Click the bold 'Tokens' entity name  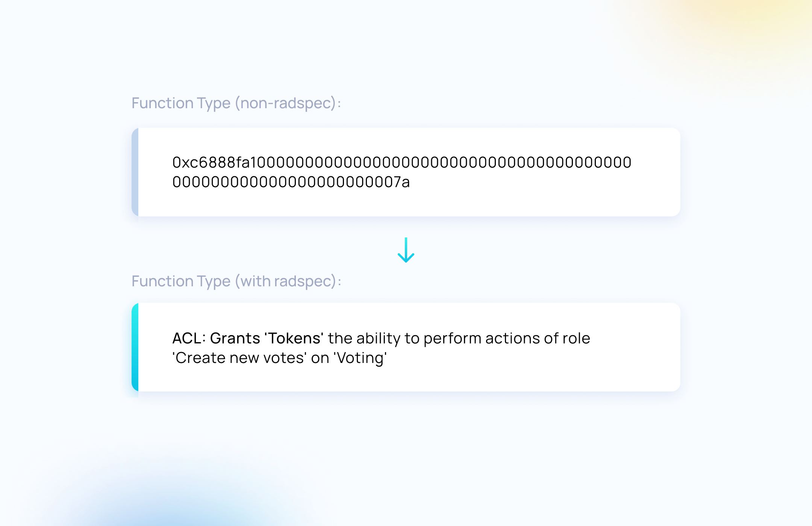click(294, 338)
